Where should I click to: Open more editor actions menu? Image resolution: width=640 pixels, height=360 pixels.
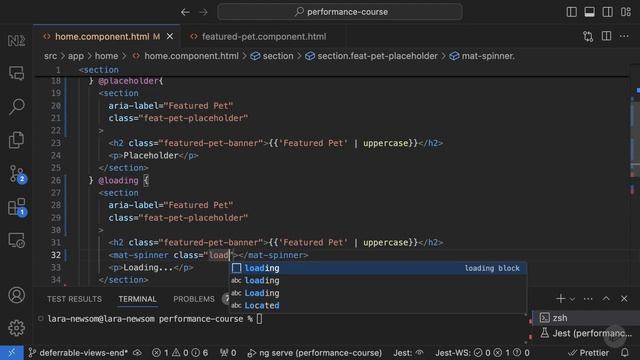624,36
